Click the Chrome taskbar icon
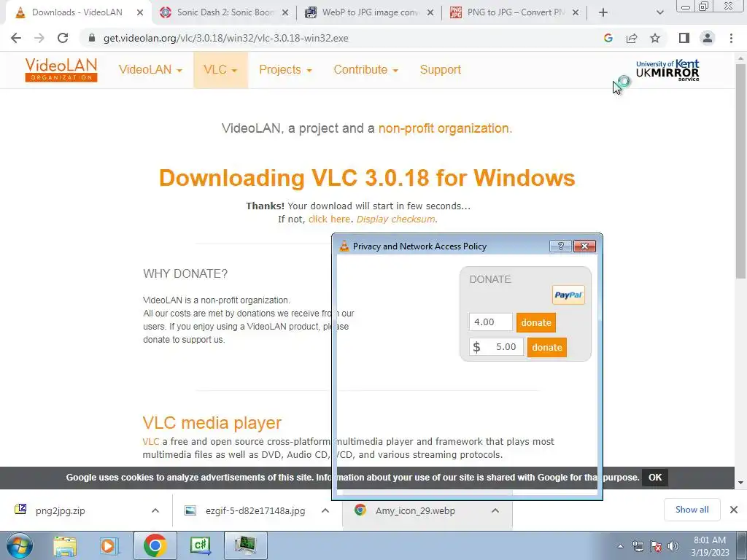Viewport: 747px width, 560px height. [155, 545]
